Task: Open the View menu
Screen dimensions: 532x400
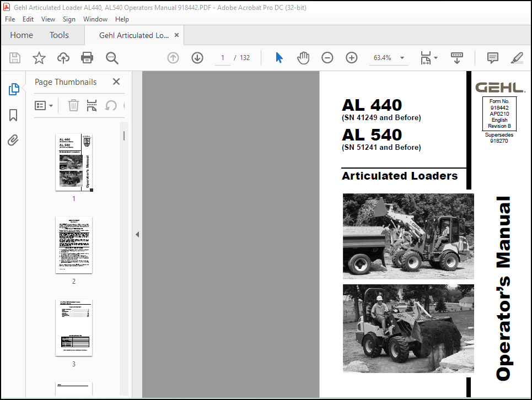Action: [48, 19]
